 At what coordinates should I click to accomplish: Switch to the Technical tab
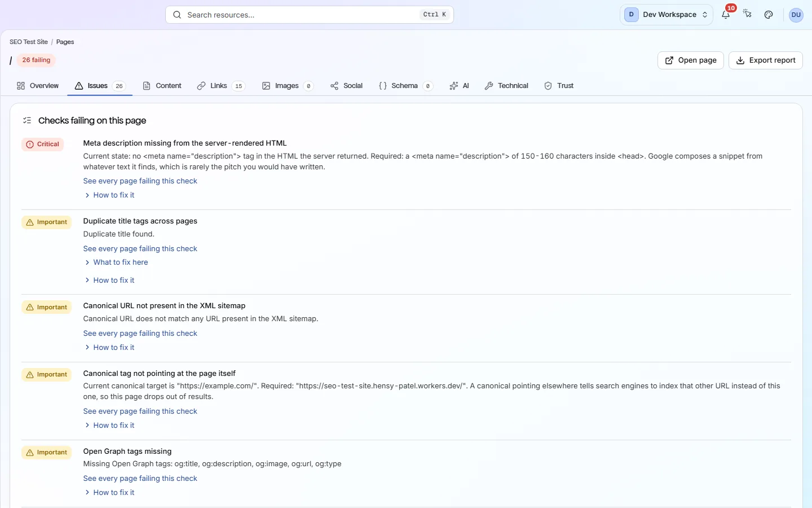click(x=506, y=86)
